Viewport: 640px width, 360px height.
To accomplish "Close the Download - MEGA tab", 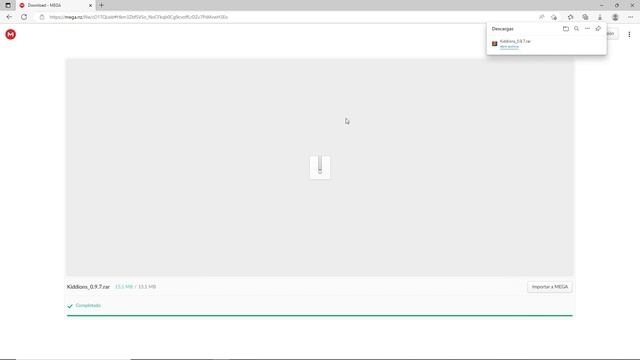I will (90, 5).
